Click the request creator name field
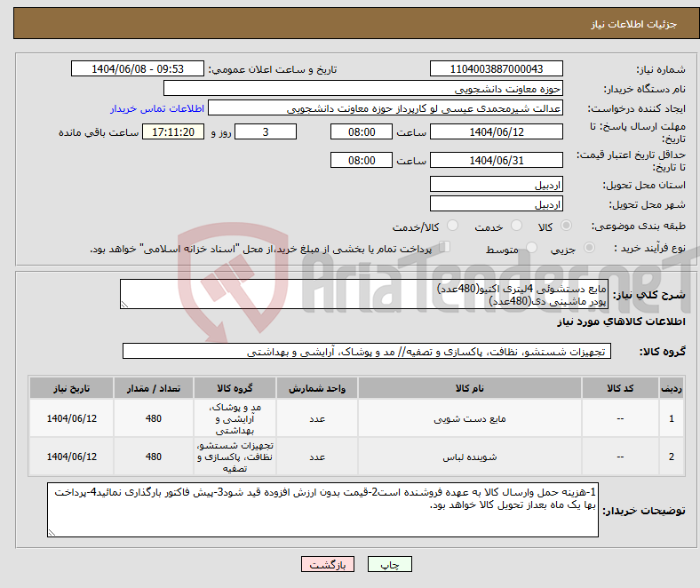The image size is (700, 588). [x=386, y=108]
